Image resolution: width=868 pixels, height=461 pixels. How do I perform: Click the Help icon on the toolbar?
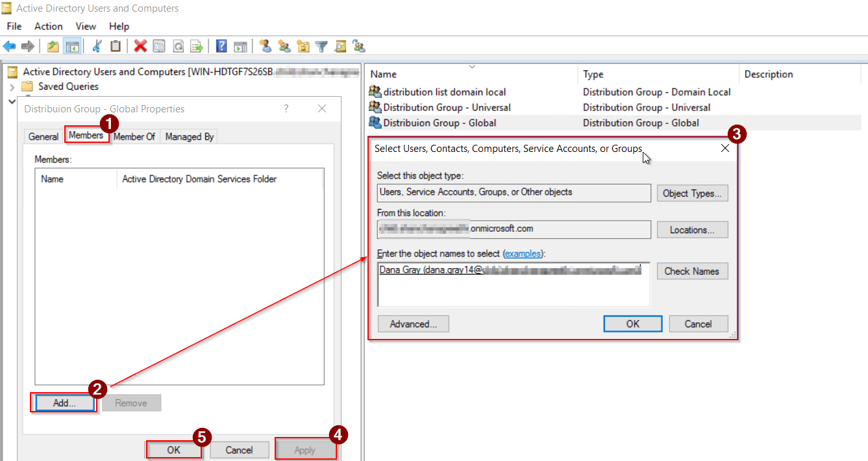pos(221,45)
